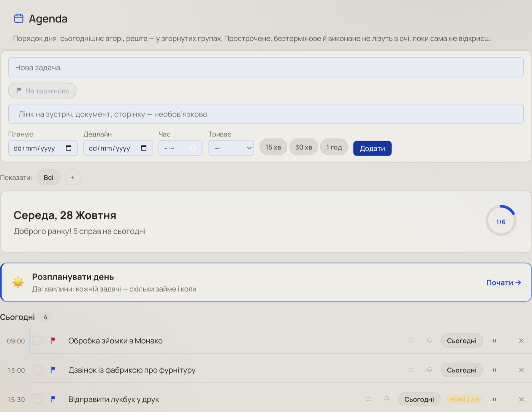Set reminder bell for Обробка зйомки в Монако

click(x=429, y=341)
